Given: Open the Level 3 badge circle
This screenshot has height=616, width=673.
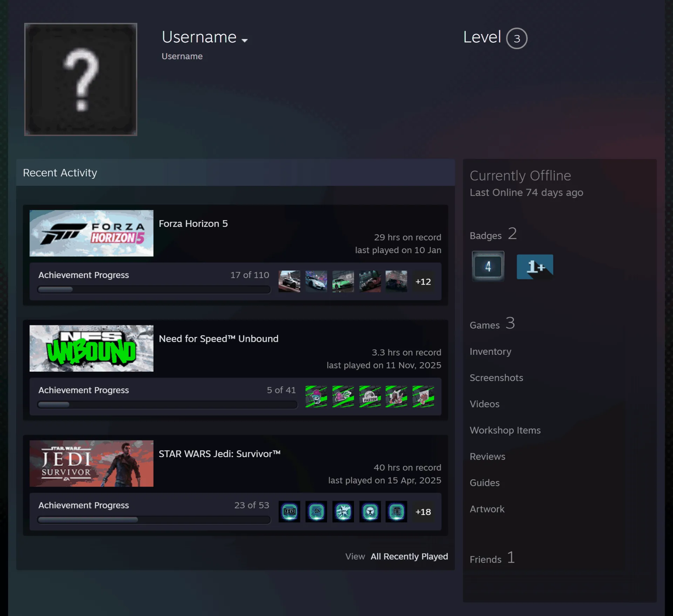Looking at the screenshot, I should pyautogui.click(x=517, y=38).
